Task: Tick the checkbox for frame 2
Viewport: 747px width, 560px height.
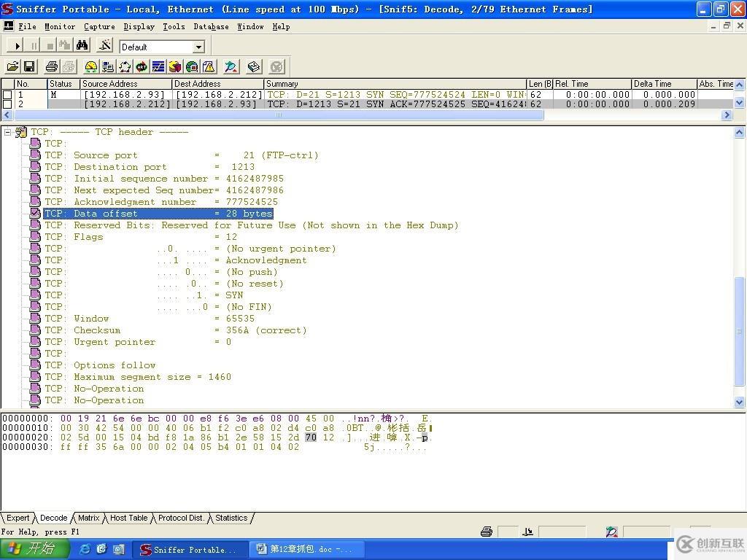Action: 7,104
